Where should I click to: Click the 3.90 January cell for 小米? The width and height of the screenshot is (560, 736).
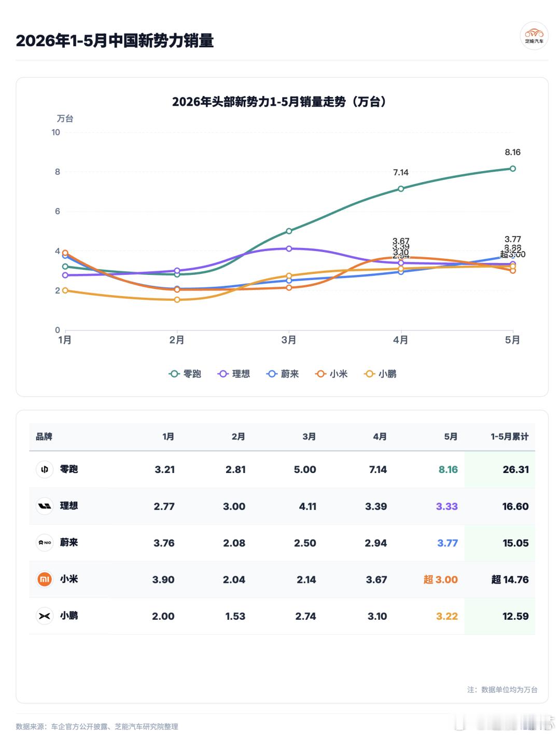coord(163,579)
